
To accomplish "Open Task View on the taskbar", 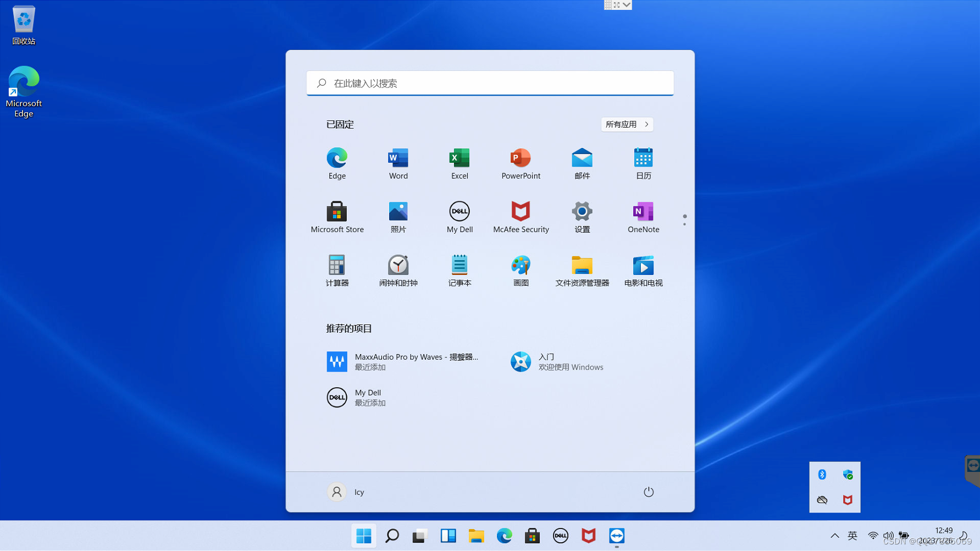I will coord(420,536).
